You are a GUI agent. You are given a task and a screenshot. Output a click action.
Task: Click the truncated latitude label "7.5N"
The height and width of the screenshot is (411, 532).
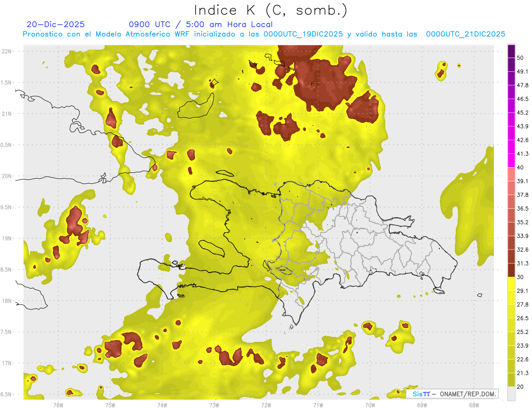(x=6, y=332)
